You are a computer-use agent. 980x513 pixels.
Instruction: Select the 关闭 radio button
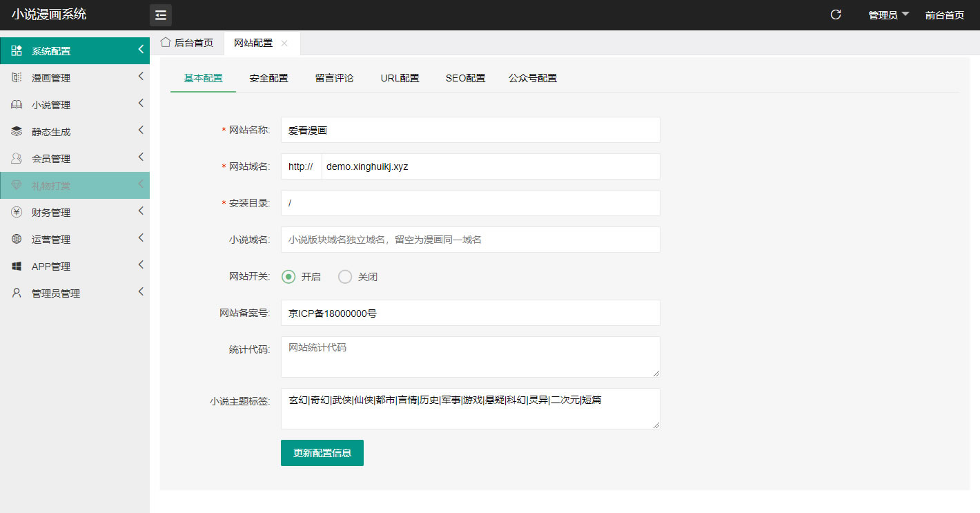pos(345,277)
